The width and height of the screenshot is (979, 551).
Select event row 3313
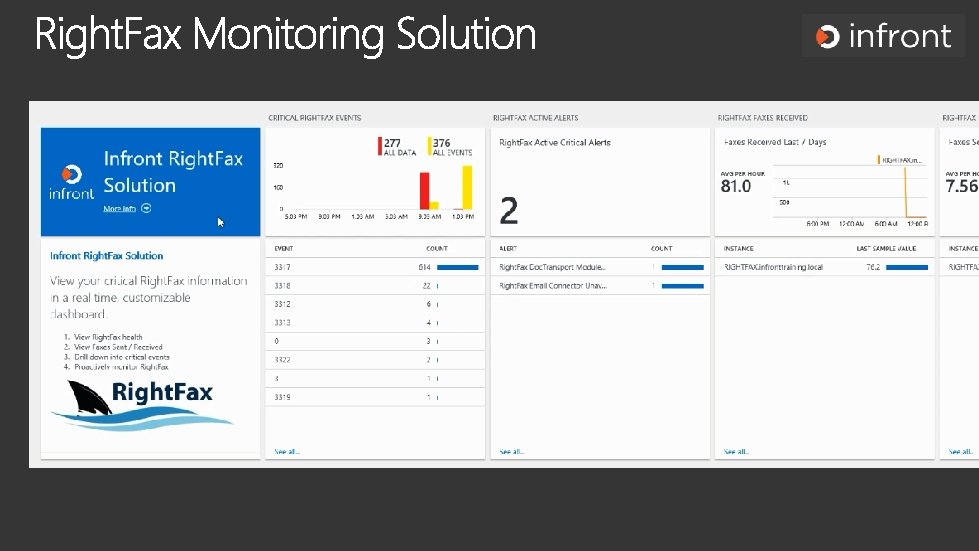(x=375, y=323)
